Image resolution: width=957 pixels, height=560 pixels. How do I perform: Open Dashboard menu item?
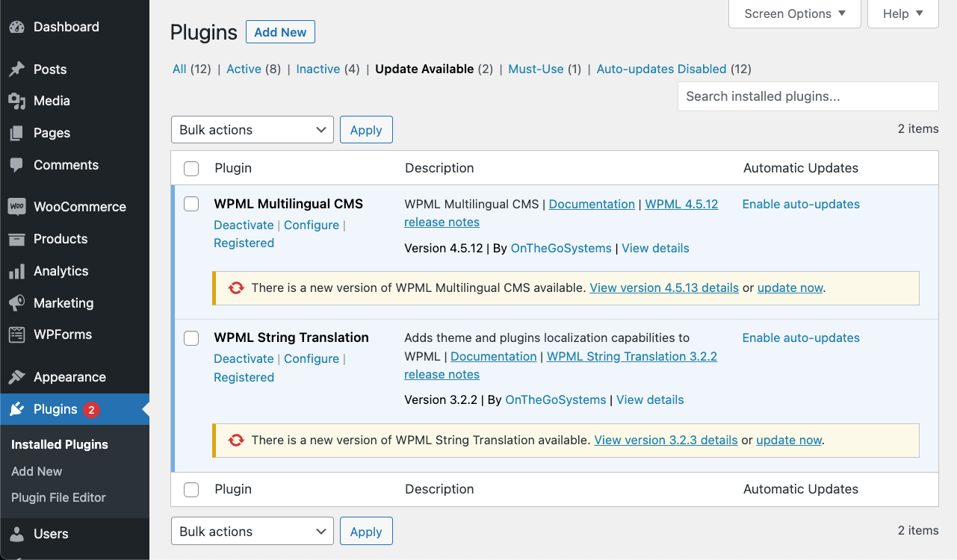pos(75,27)
